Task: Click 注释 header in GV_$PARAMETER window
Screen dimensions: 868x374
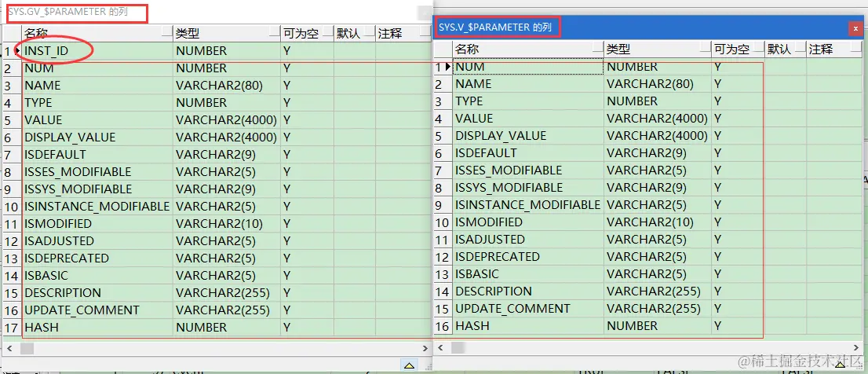Action: point(403,33)
